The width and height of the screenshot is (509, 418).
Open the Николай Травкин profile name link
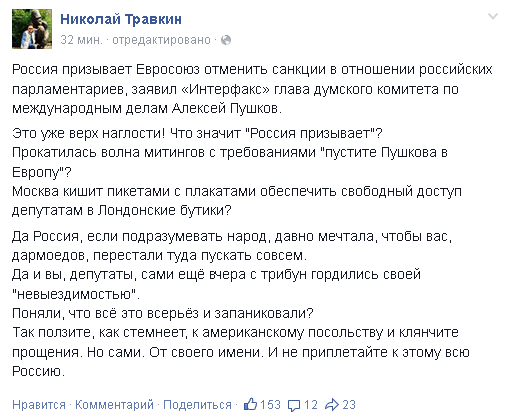pos(121,19)
